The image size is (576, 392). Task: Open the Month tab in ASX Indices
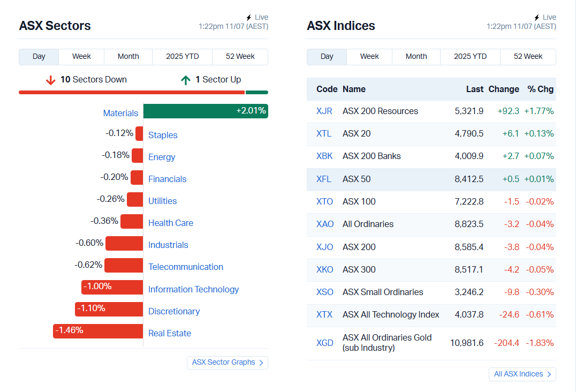pyautogui.click(x=416, y=57)
